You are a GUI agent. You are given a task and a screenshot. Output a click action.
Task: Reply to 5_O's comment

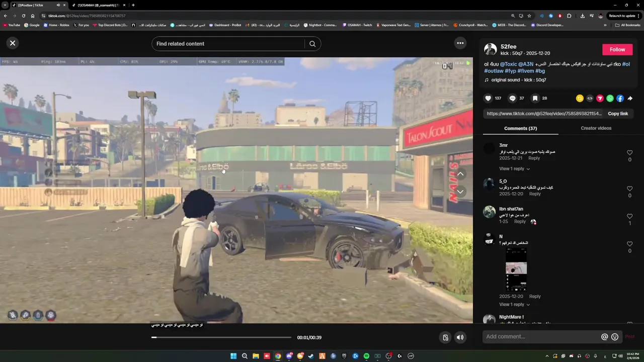coord(535,194)
